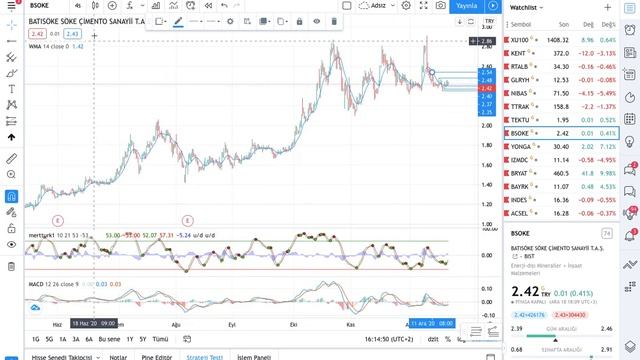Hide the selected drawing with eye icon
This screenshot has width=640, height=360.
pos(317,21)
